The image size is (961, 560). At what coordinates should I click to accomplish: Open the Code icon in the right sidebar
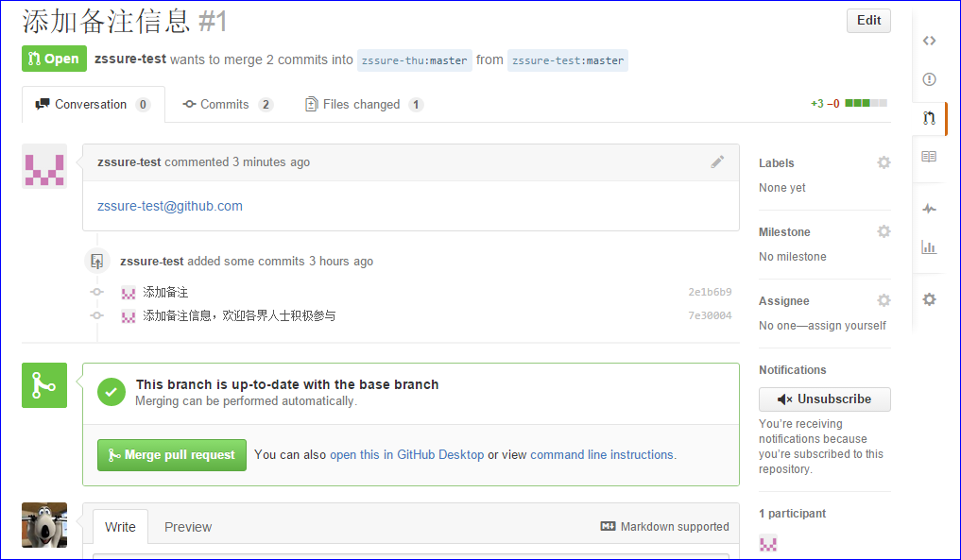tap(929, 41)
